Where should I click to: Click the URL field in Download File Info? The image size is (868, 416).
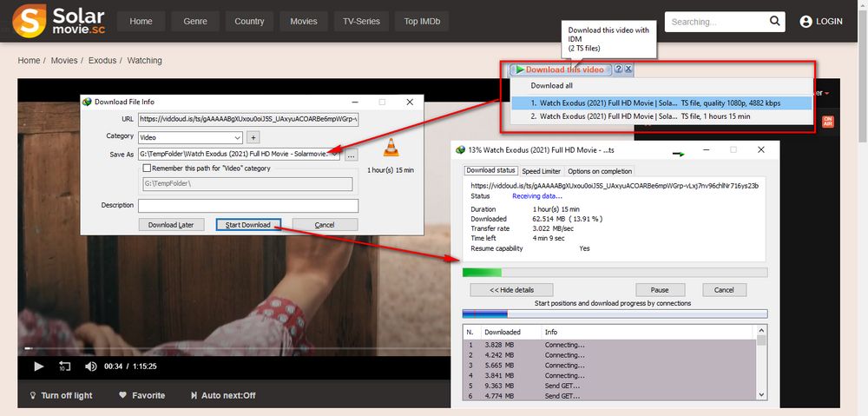pos(248,118)
